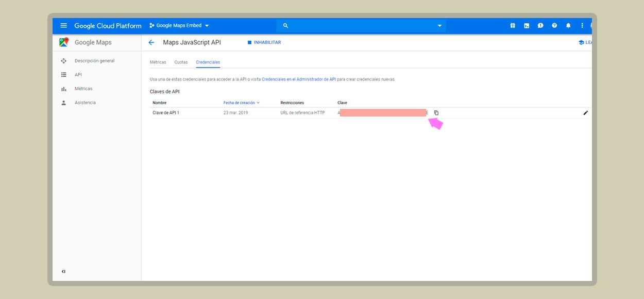Activate the Cloud Shell terminal icon

point(527,26)
